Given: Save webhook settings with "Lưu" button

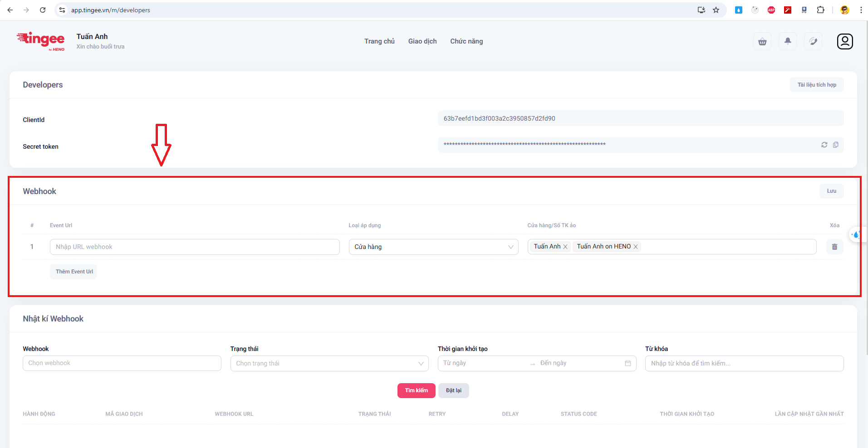Looking at the screenshot, I should pyautogui.click(x=831, y=191).
